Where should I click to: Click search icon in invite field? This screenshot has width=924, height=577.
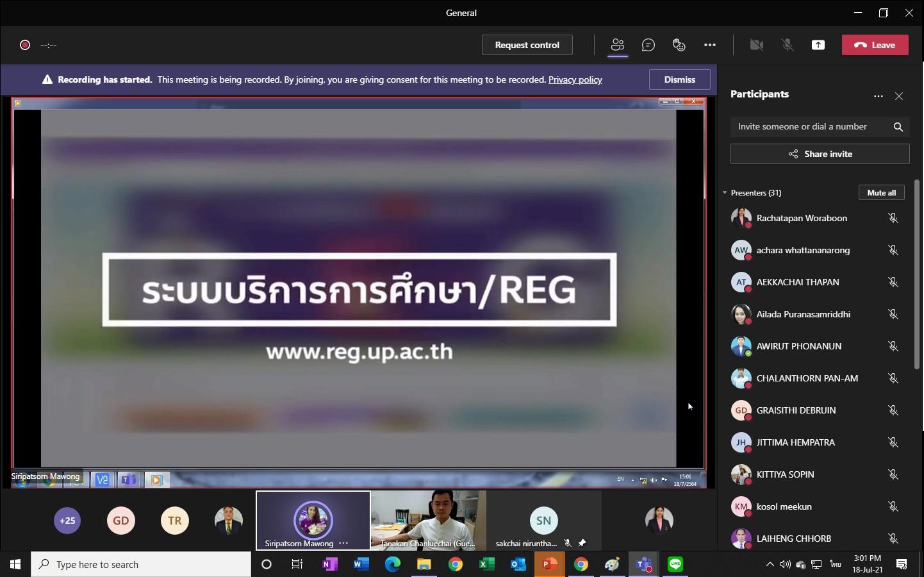click(x=898, y=127)
